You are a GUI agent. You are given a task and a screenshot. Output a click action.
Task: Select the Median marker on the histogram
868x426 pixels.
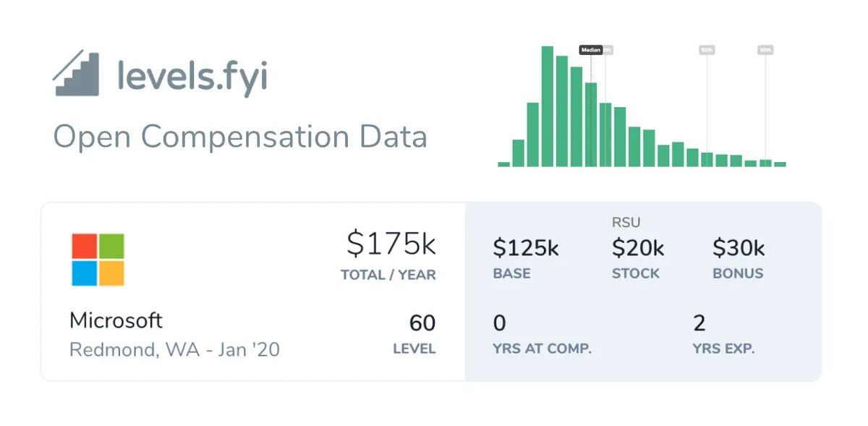(x=590, y=50)
